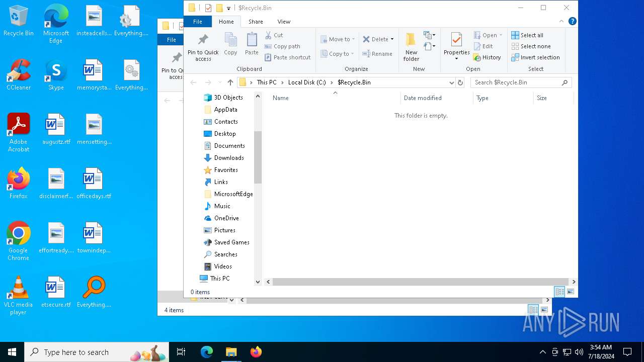This screenshot has height=362, width=644.
Task: Click the Back navigation arrow
Action: pos(194,82)
